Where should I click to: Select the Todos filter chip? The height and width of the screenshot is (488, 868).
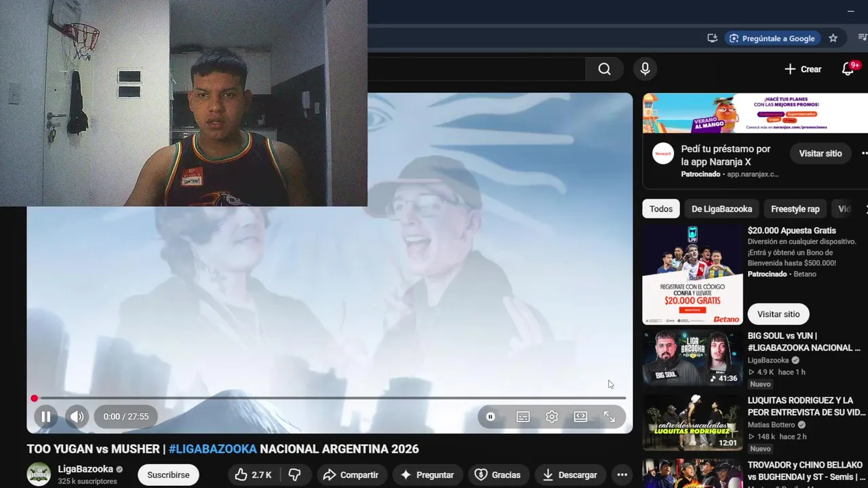pos(661,209)
